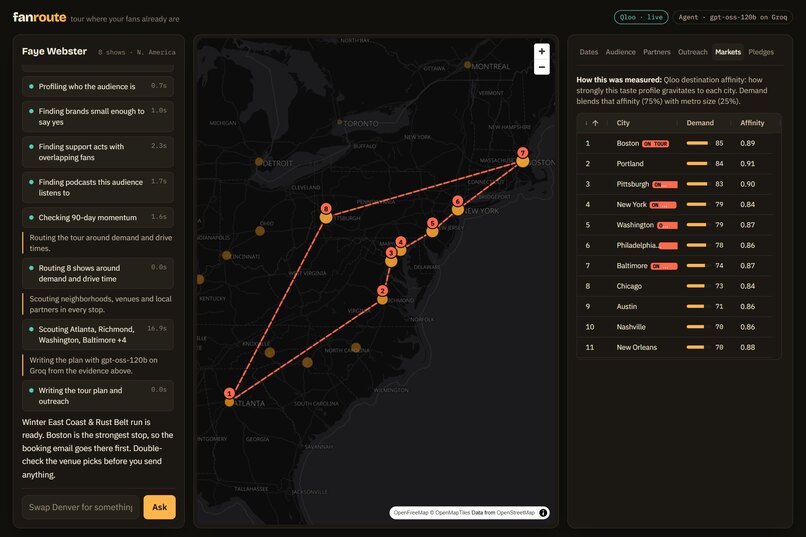This screenshot has width=806, height=537.
Task: Click the city dot in Ohio
Action: (260, 231)
